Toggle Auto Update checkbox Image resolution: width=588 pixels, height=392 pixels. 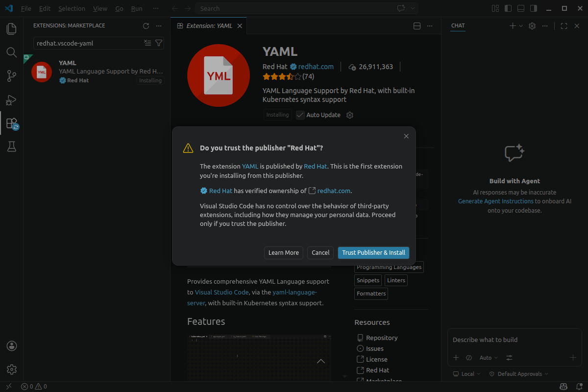pos(300,115)
